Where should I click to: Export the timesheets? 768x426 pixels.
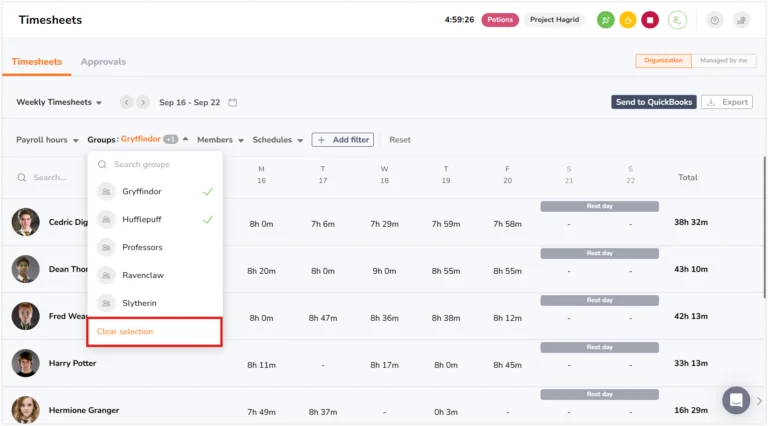pos(727,102)
